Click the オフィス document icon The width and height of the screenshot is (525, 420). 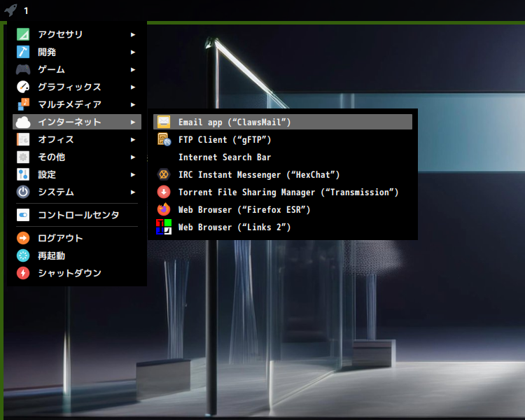[x=23, y=139]
